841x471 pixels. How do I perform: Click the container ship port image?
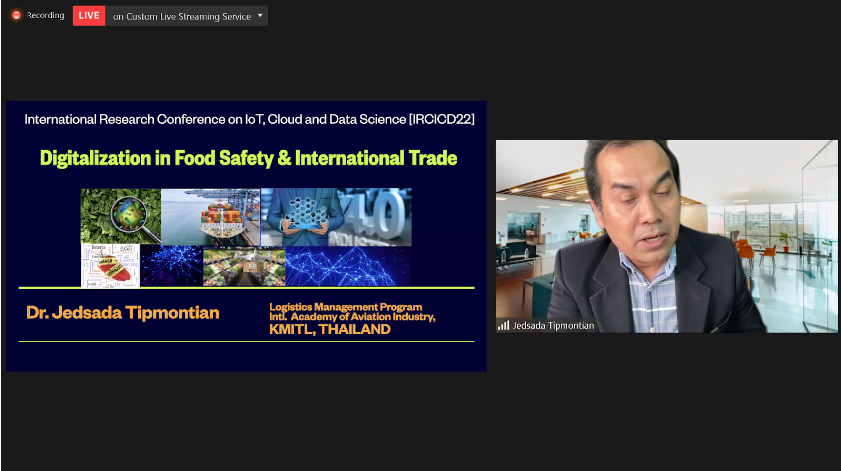coord(210,217)
